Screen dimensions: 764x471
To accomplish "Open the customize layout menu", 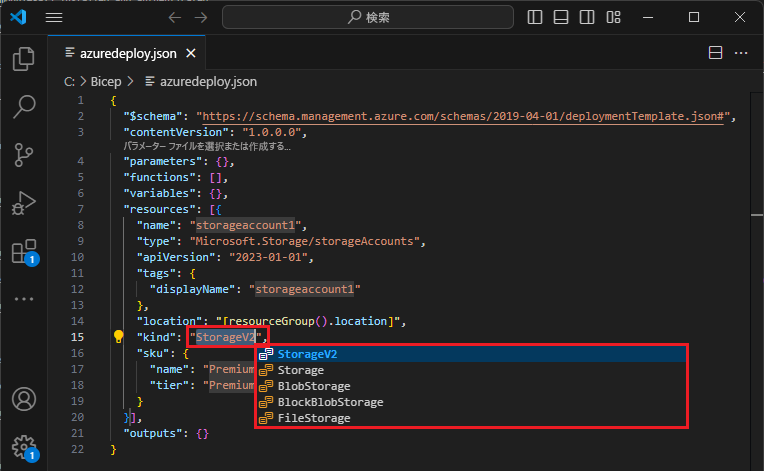I will [613, 18].
